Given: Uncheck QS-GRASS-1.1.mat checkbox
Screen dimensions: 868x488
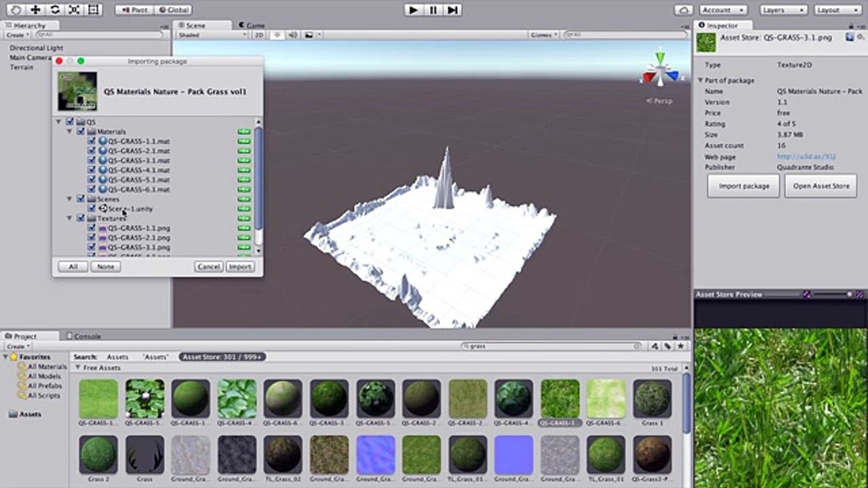Looking at the screenshot, I should tap(92, 141).
